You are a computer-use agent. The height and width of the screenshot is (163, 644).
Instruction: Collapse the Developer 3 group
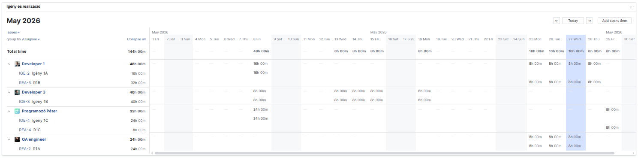pos(9,92)
